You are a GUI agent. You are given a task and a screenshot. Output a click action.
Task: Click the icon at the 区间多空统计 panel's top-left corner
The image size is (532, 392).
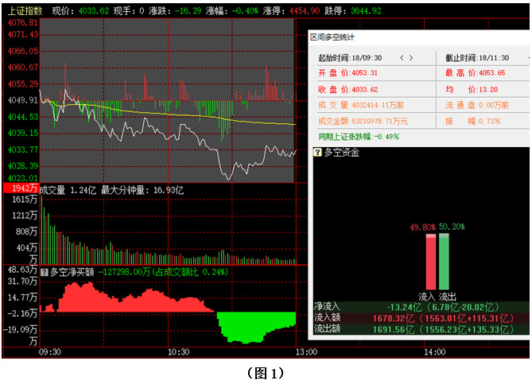[311, 37]
